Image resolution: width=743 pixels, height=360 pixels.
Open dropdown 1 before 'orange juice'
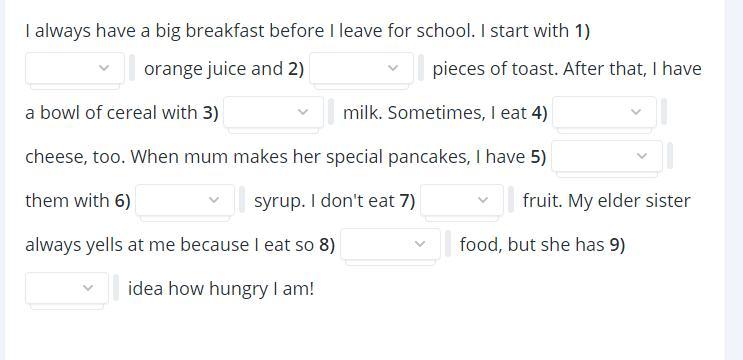[75, 68]
